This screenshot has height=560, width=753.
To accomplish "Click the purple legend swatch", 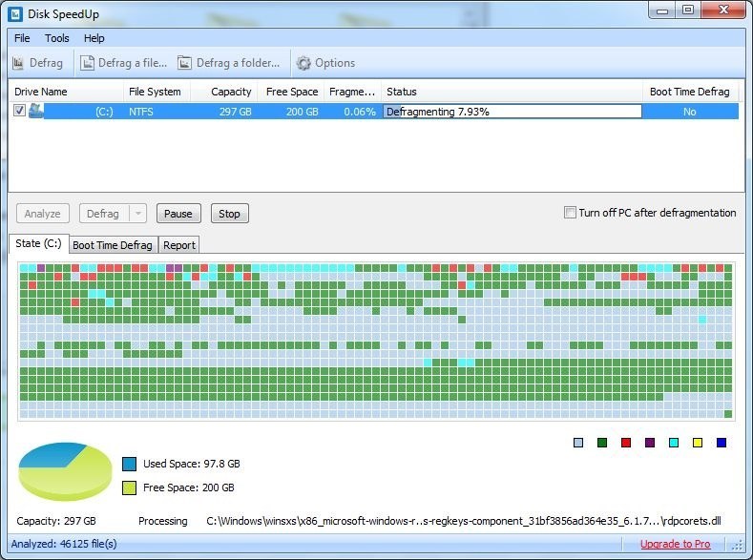I will (650, 443).
